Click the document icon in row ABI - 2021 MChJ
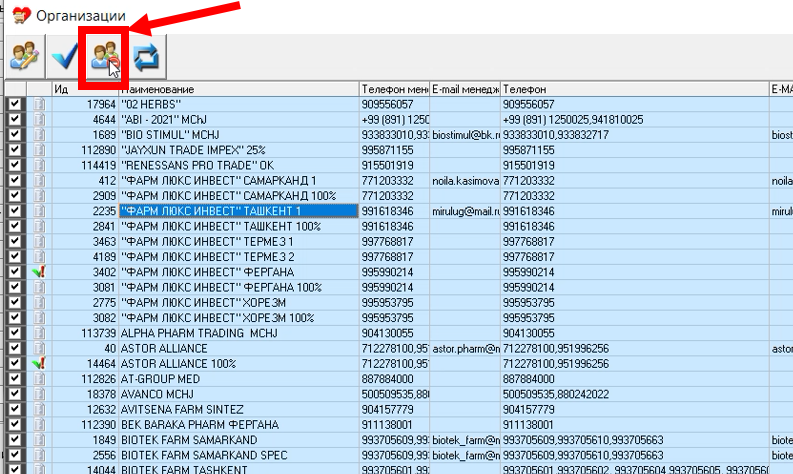Image resolution: width=793 pixels, height=474 pixels. click(39, 119)
